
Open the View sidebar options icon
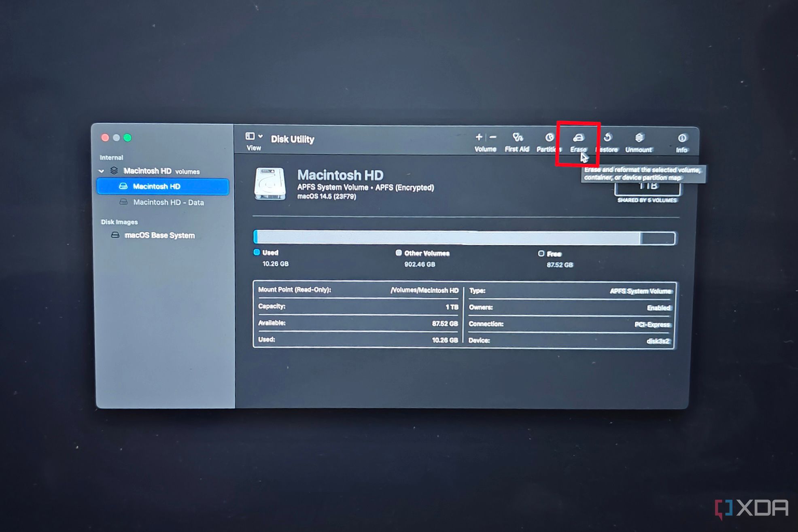(x=250, y=136)
